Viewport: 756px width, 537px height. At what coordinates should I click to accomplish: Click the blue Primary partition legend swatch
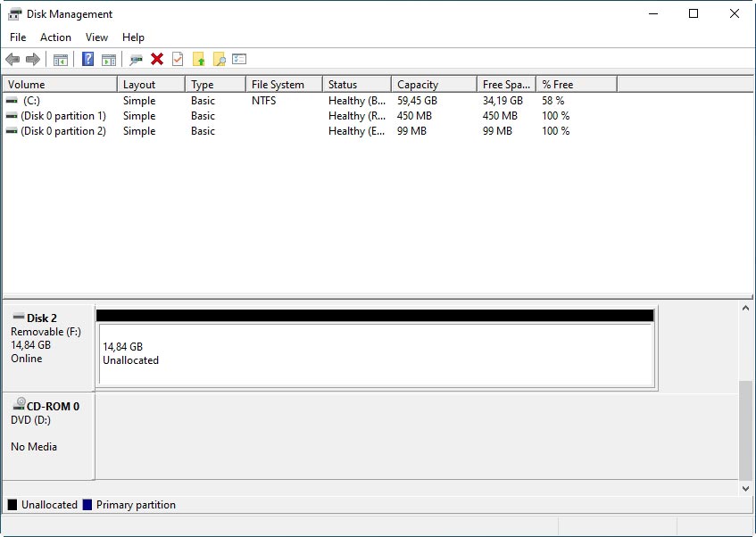coord(87,505)
